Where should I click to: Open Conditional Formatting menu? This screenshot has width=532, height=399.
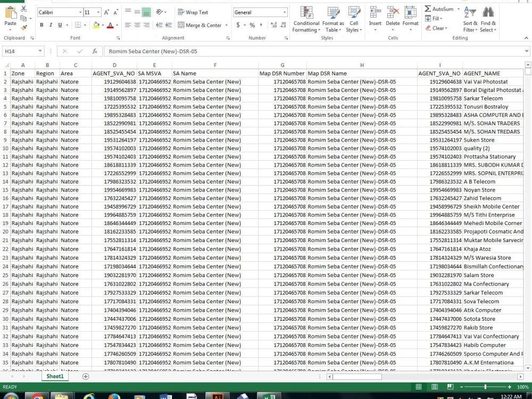(x=306, y=19)
